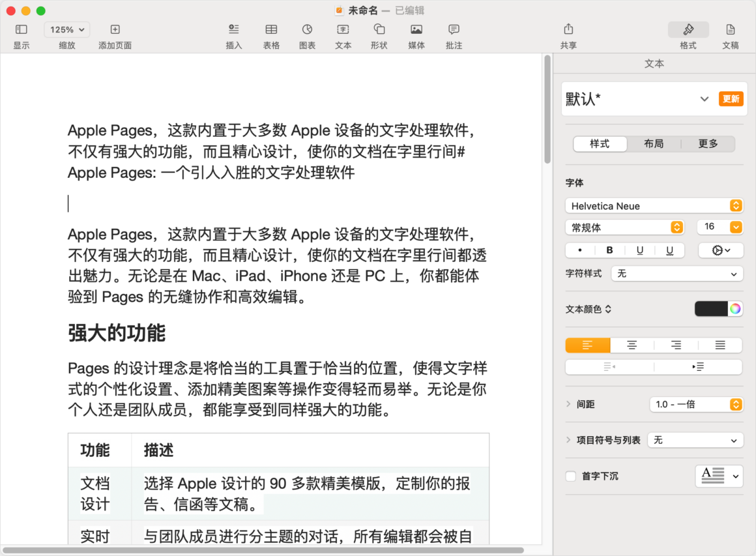Choose typeface from 常规体 dropdown
Viewport: 756px width, 556px height.
(x=625, y=227)
